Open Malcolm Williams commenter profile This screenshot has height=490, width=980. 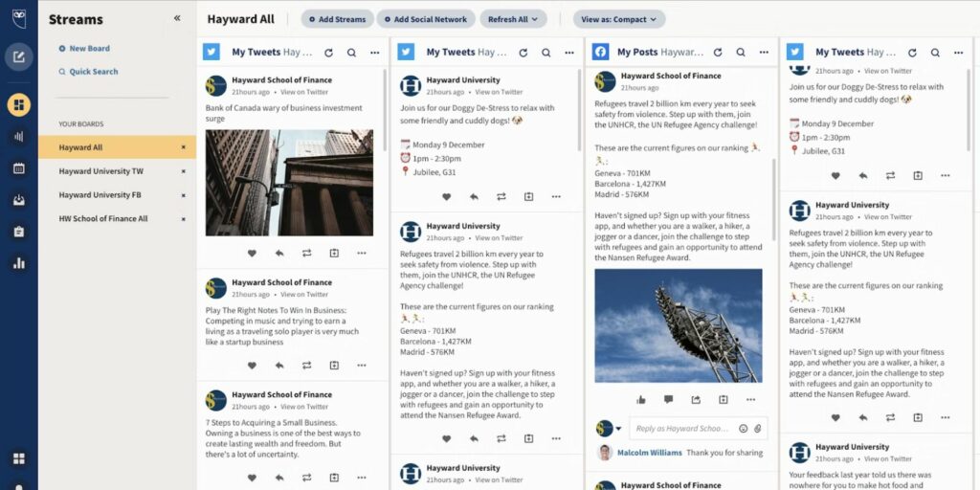pos(650,453)
